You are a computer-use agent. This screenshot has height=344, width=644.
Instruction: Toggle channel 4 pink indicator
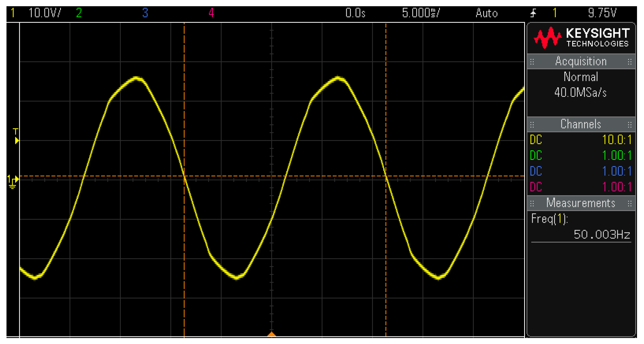click(x=211, y=13)
